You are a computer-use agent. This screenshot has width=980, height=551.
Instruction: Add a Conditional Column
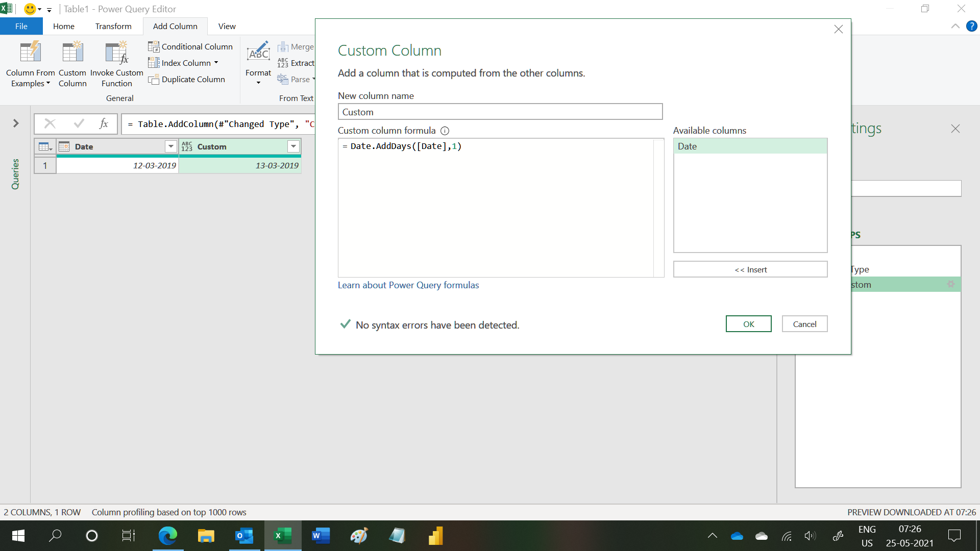[190, 46]
